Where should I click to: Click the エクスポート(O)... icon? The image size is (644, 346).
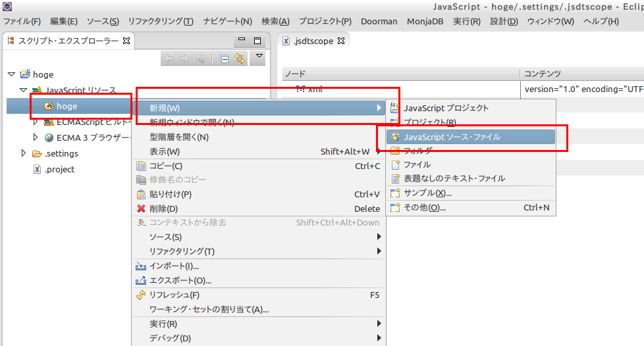pyautogui.click(x=141, y=280)
